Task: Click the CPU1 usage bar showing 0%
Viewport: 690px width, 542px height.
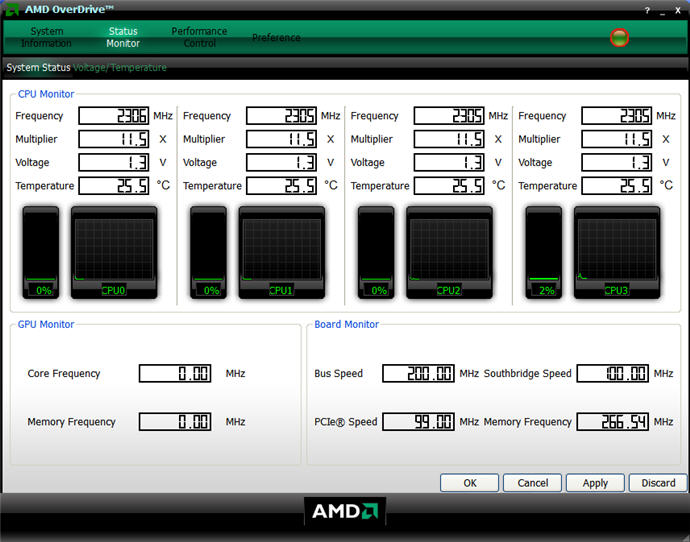Action: (209, 253)
